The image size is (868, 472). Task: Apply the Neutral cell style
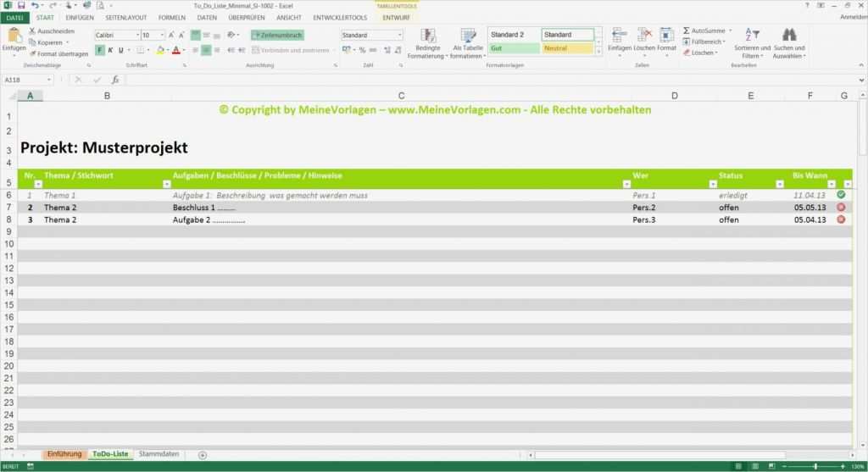coord(567,48)
